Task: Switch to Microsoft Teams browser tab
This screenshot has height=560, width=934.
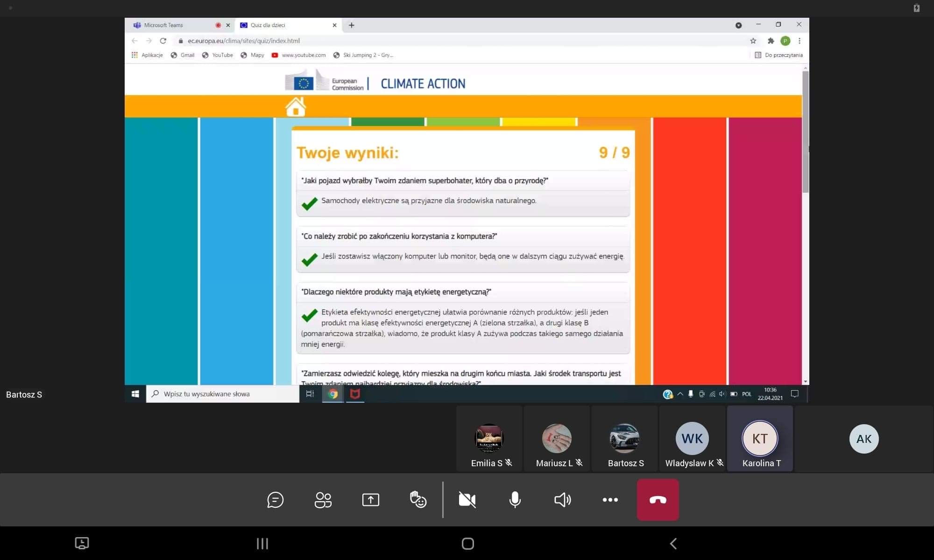Action: [163, 25]
